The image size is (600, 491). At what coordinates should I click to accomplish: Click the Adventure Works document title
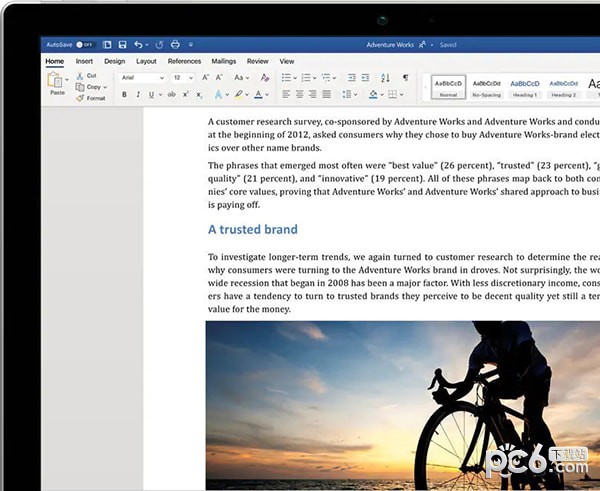pyautogui.click(x=390, y=45)
